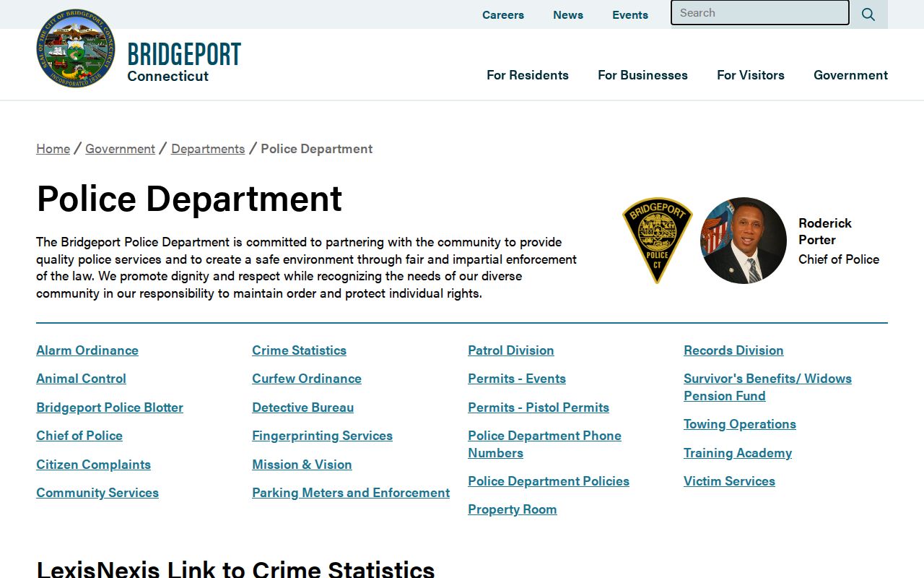Open the Citizen Complaints link
The width and height of the screenshot is (924, 578).
coord(94,465)
